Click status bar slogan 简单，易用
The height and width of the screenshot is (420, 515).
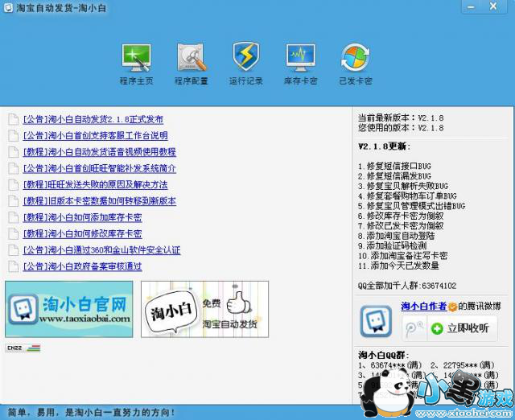coord(91,412)
